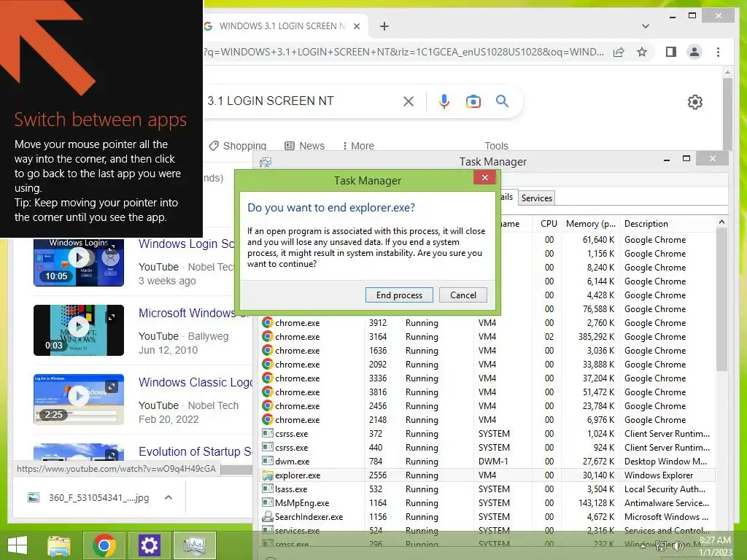
Task: Play the 0:03 Microsoft Windows video thumbnail
Action: click(x=79, y=330)
